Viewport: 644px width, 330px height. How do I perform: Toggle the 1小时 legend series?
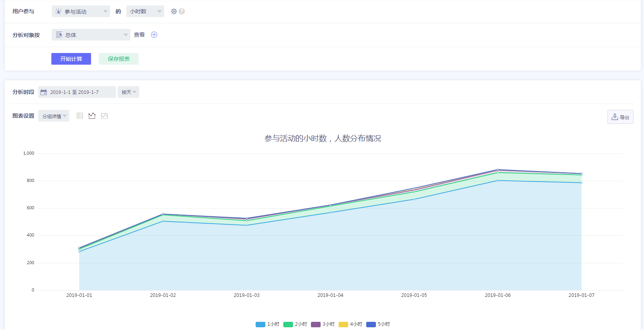click(268, 324)
